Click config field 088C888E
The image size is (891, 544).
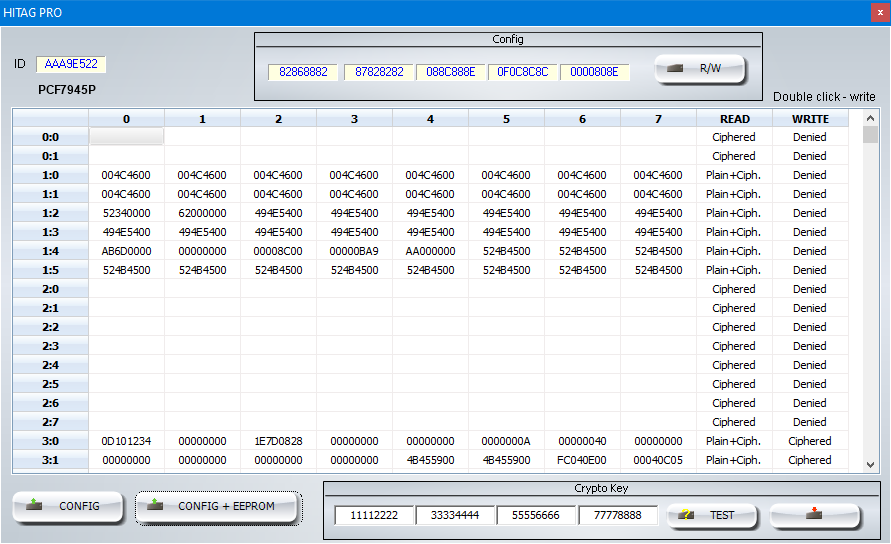tap(451, 72)
